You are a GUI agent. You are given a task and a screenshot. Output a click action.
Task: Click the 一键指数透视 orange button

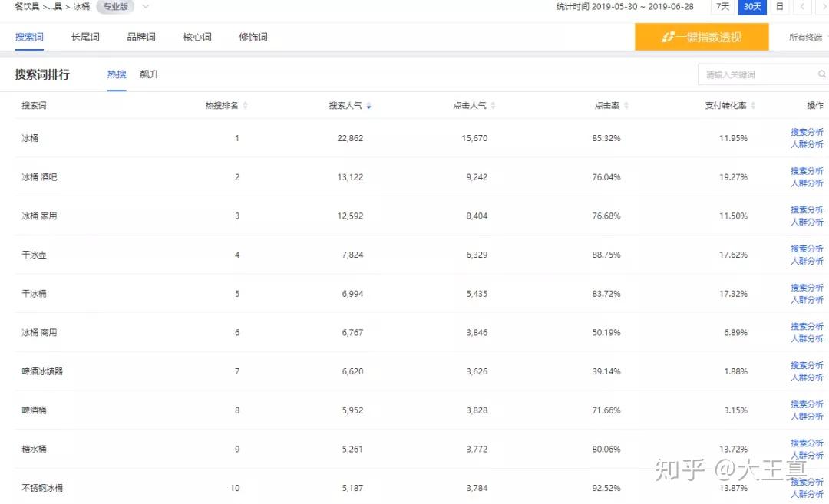pyautogui.click(x=702, y=37)
